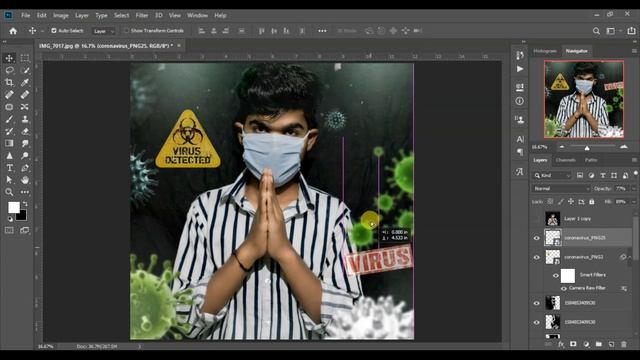The height and width of the screenshot is (360, 640).
Task: Toggle Quick Mask mode icon
Action: [x=9, y=231]
